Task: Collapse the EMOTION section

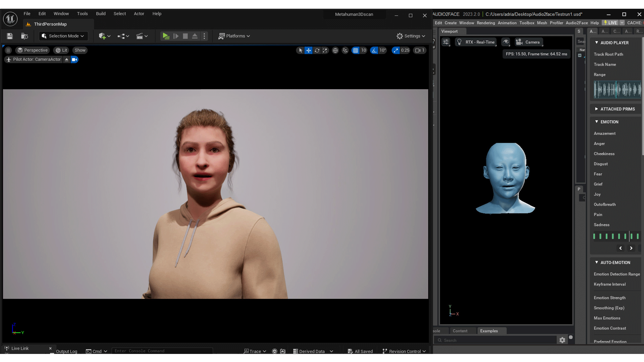Action: pyautogui.click(x=596, y=122)
